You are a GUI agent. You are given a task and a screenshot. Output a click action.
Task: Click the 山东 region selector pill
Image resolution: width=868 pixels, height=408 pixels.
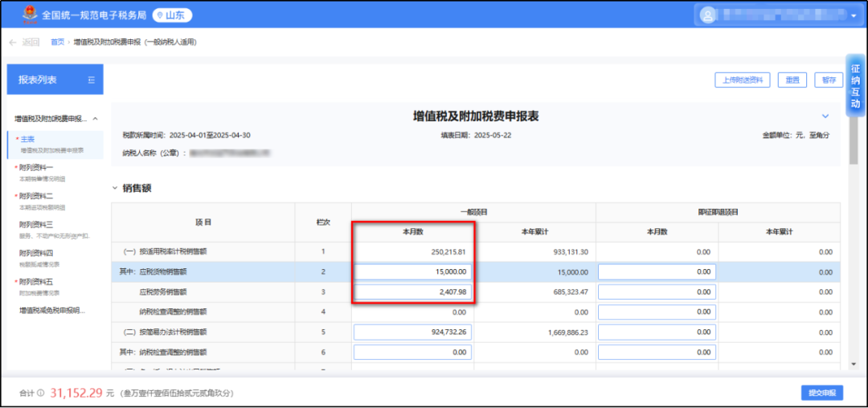172,15
